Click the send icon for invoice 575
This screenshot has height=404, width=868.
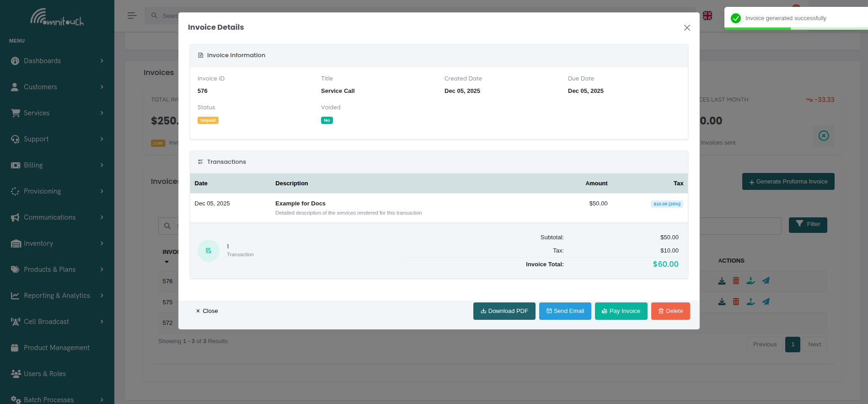[766, 302]
